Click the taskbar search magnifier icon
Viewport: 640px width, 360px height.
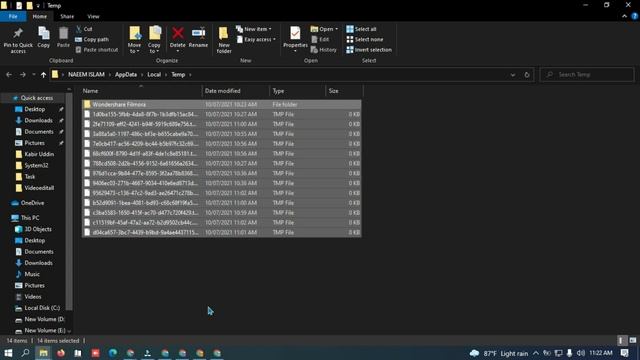pos(25,353)
